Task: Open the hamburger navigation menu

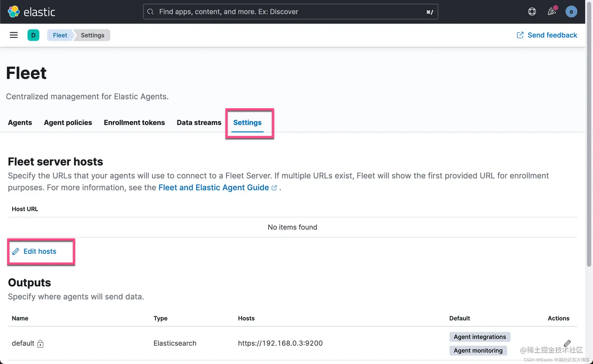Action: click(14, 35)
